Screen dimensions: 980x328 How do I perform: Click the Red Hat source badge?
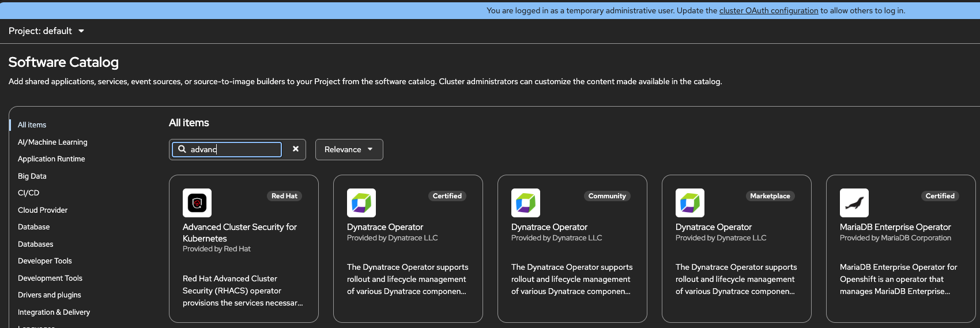(284, 196)
